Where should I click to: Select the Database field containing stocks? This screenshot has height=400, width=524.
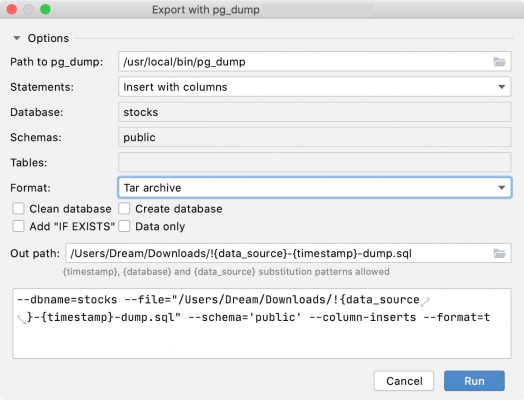[314, 112]
